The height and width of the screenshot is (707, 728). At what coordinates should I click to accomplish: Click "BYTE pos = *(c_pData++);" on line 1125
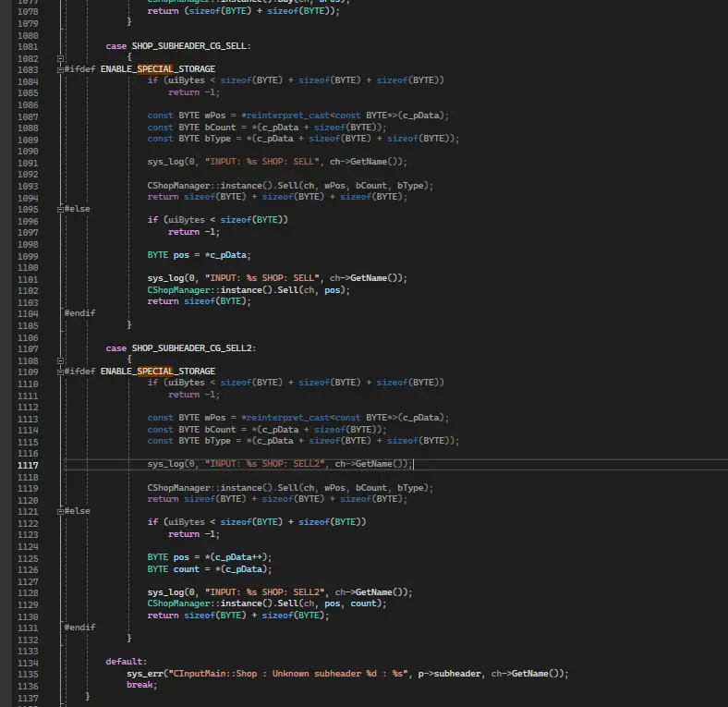click(x=210, y=557)
